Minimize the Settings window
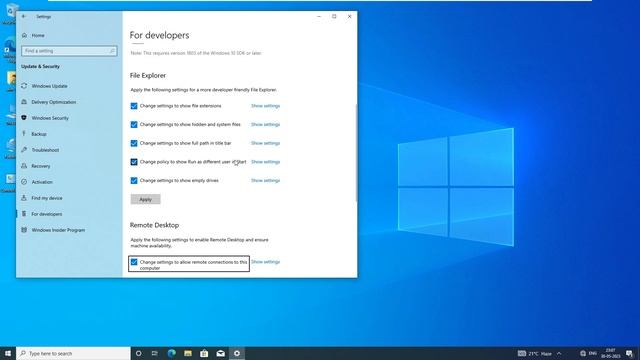640x360 pixels. (x=319, y=16)
